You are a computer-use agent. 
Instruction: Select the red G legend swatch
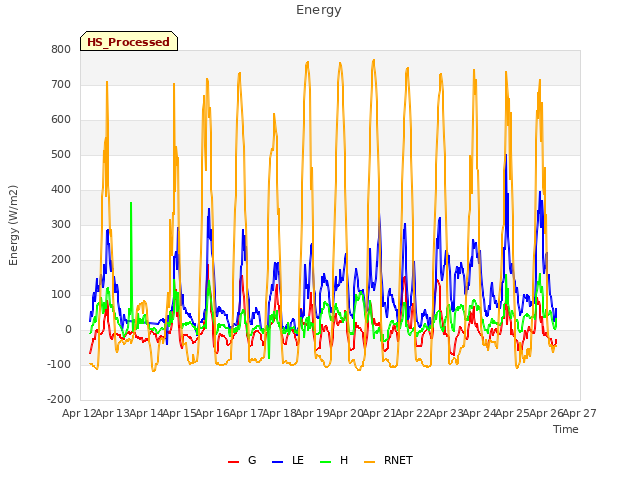pyautogui.click(x=233, y=462)
